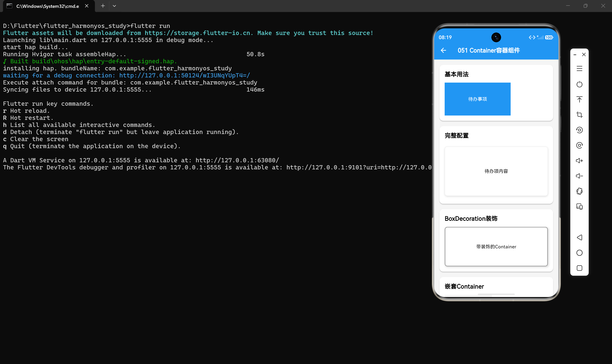The width and height of the screenshot is (612, 364).
Task: Click the 051 Container容器组件 page title
Action: tap(489, 50)
